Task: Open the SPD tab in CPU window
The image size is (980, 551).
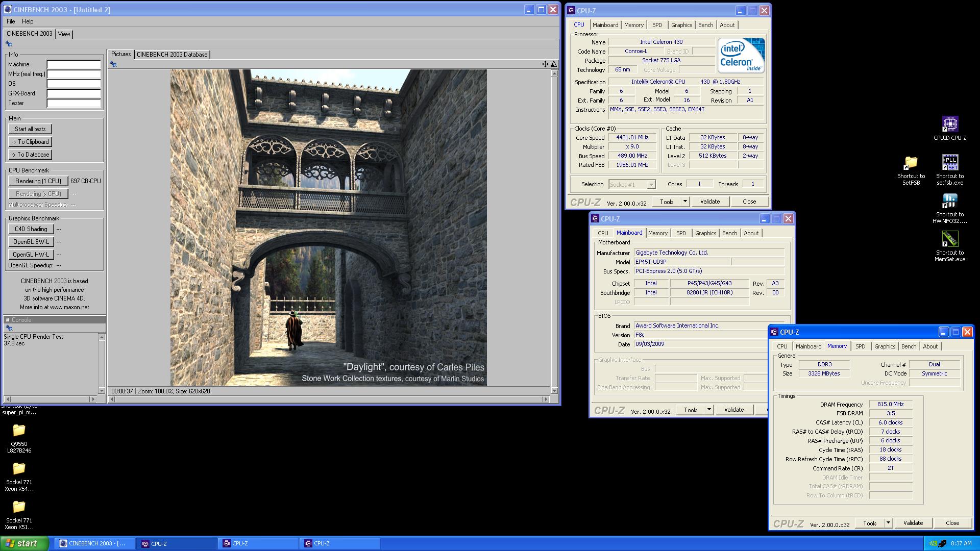Action: tap(657, 25)
